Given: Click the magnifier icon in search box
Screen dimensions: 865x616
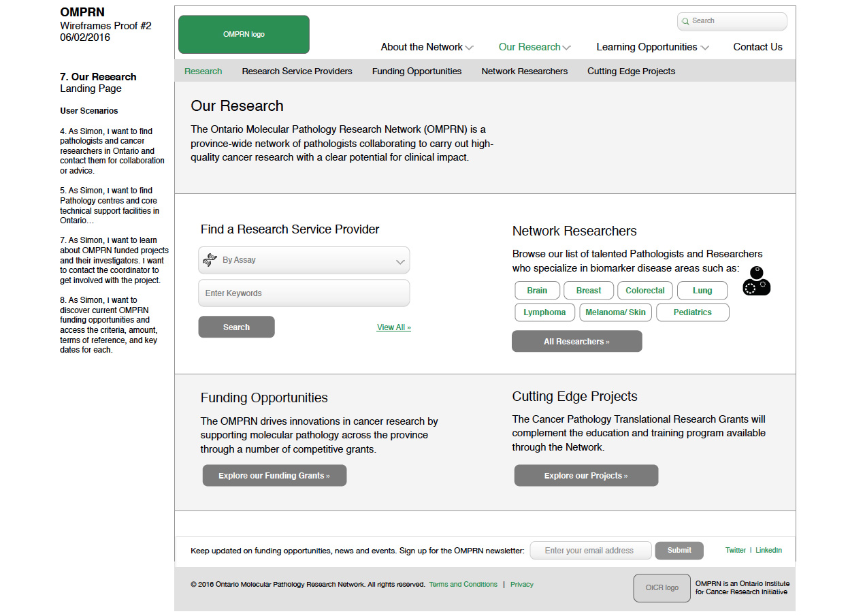Looking at the screenshot, I should click(x=685, y=21).
